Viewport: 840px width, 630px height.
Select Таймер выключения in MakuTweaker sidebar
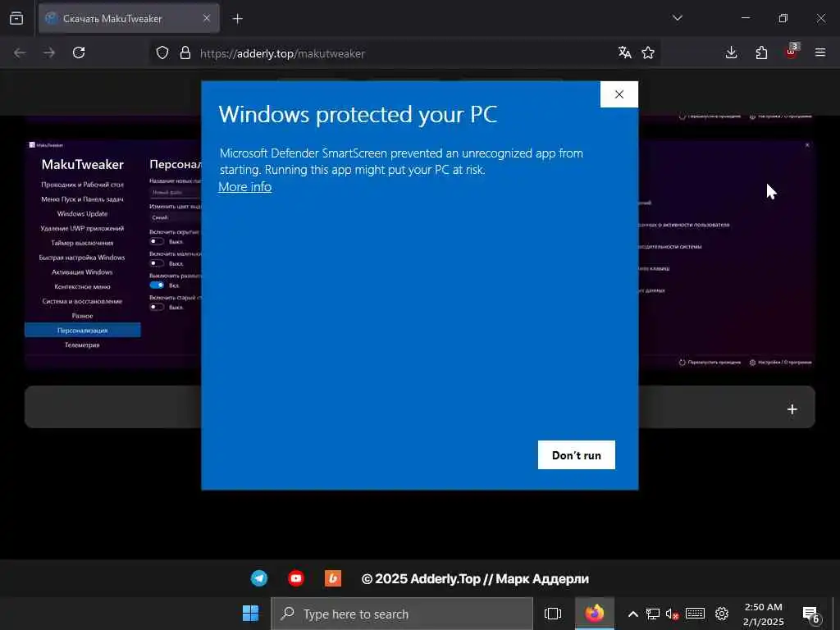[x=83, y=243]
